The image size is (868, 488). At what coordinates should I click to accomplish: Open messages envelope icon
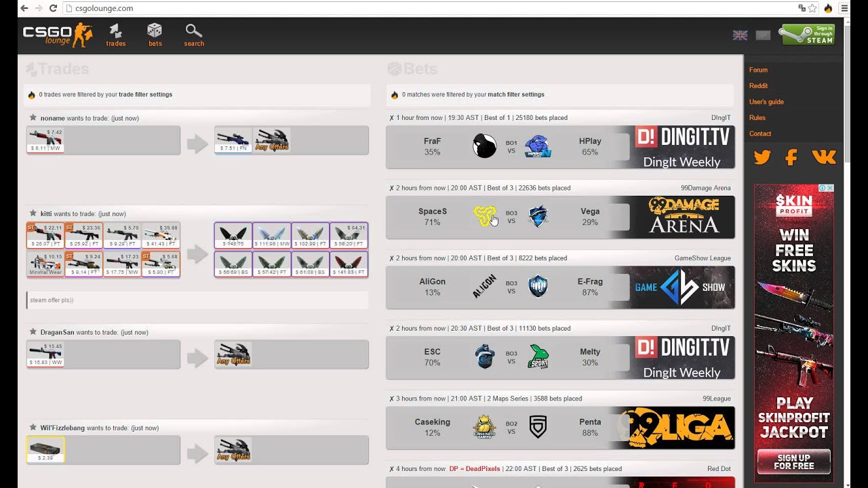tap(763, 35)
